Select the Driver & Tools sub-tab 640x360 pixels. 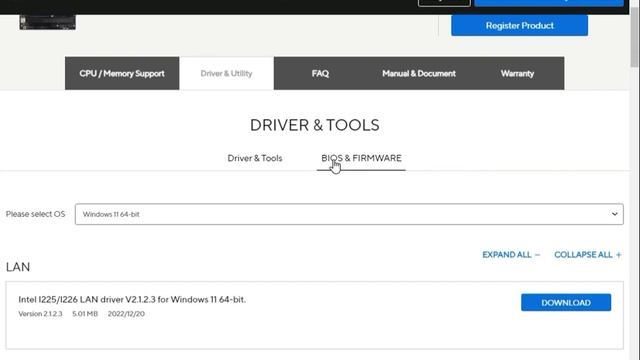[255, 158]
